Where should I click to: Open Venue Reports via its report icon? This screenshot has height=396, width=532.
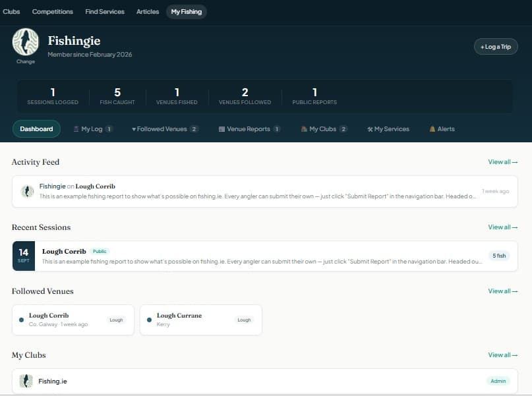pyautogui.click(x=222, y=129)
